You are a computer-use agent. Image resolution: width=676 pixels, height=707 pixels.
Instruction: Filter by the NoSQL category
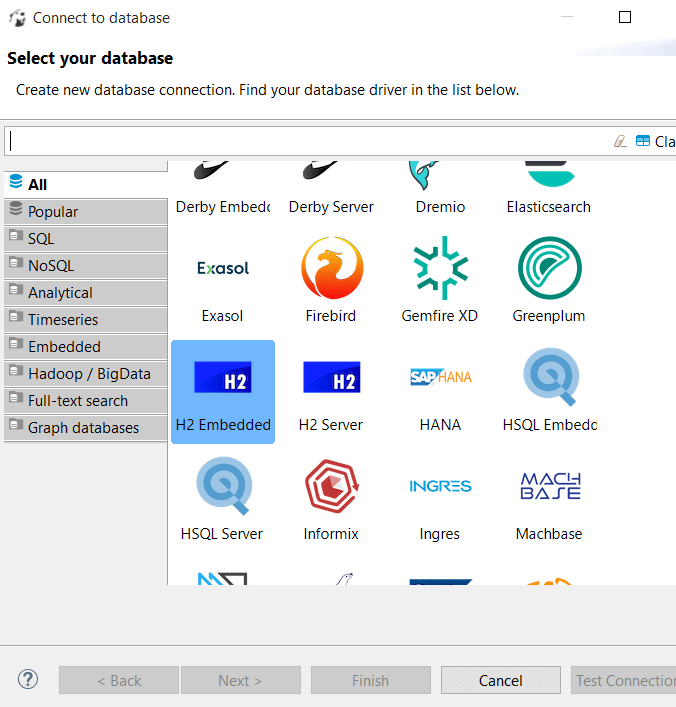(x=86, y=266)
